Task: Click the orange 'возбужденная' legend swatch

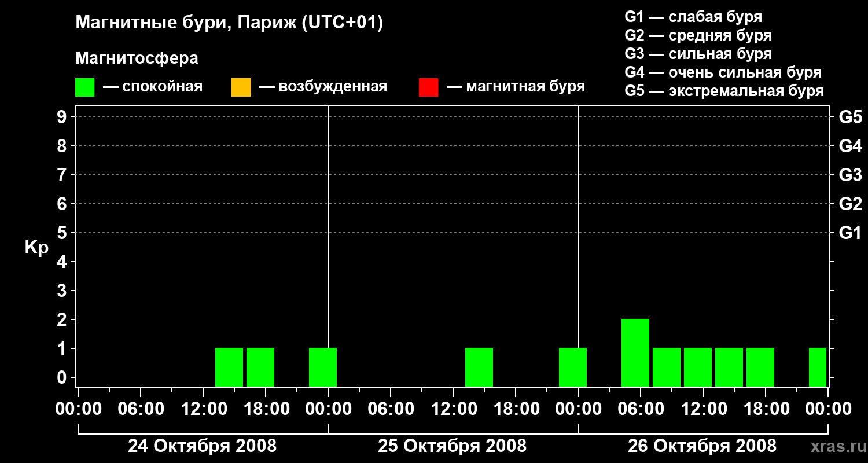Action: [241, 87]
